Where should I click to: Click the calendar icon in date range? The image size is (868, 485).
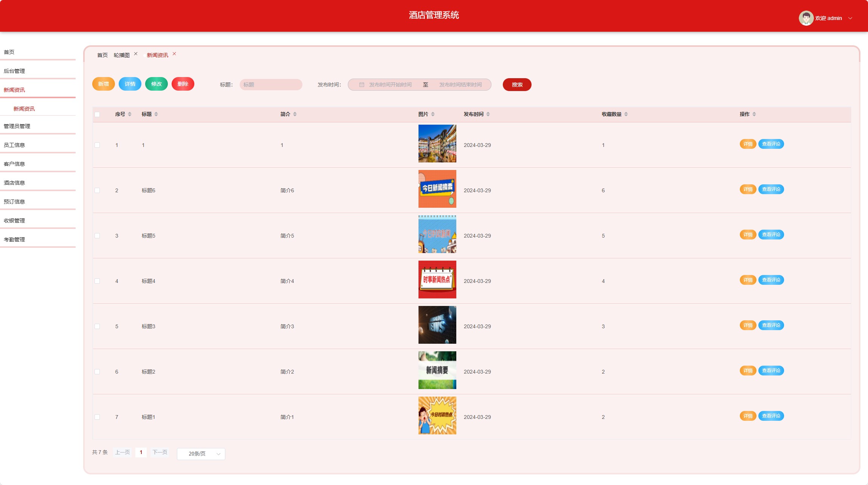pos(361,85)
